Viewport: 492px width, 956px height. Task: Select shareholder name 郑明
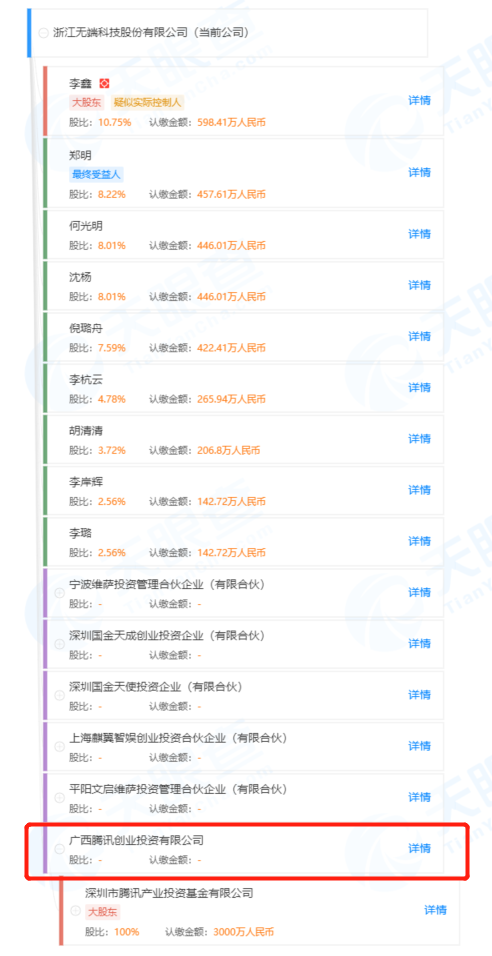[80, 155]
